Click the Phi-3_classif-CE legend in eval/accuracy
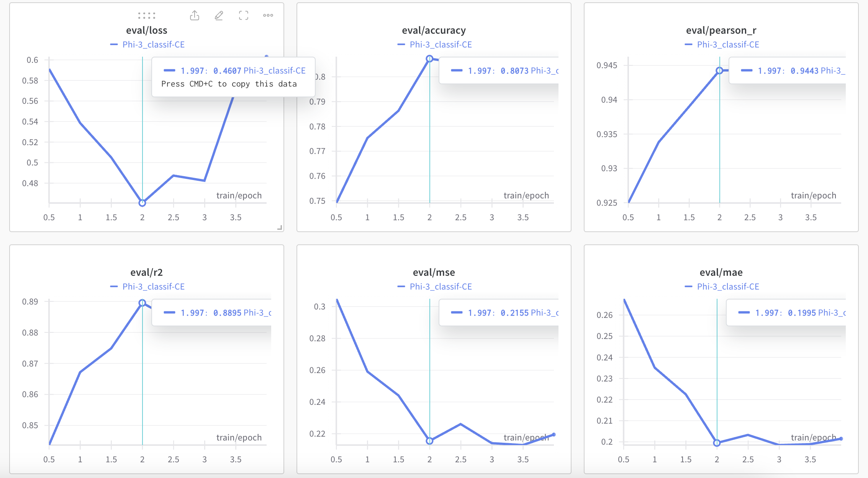Viewport: 868px width, 478px height. click(441, 44)
